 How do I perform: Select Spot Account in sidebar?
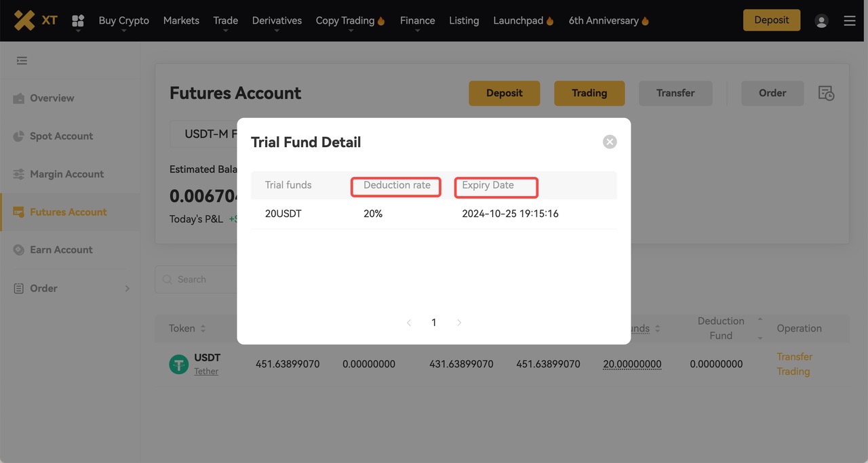[61, 136]
